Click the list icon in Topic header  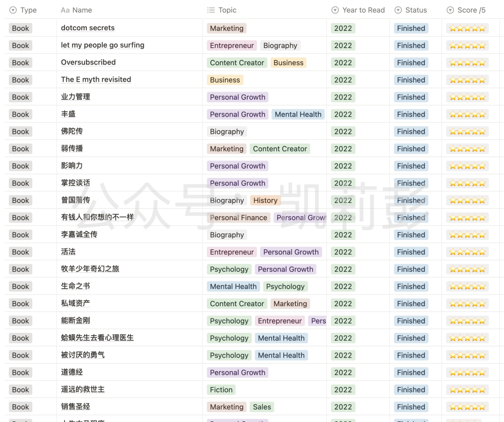(x=211, y=10)
